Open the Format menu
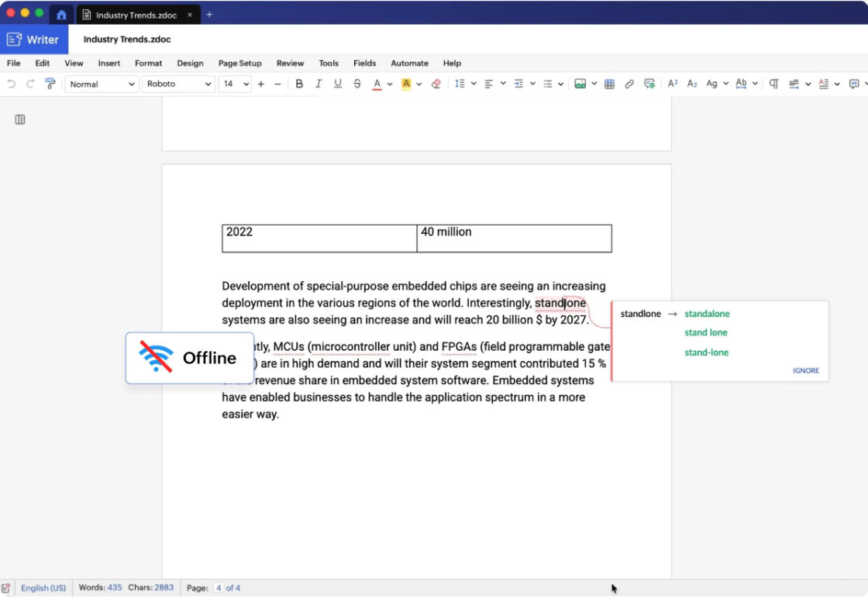Image resolution: width=868 pixels, height=598 pixels. 148,63
